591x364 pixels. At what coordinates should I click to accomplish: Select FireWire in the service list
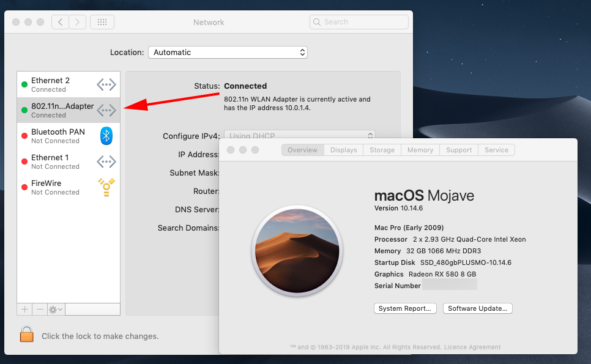[69, 187]
